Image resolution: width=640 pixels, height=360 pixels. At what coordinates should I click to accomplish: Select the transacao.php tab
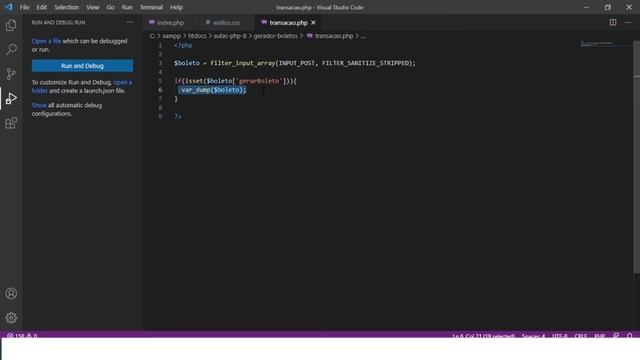click(288, 23)
